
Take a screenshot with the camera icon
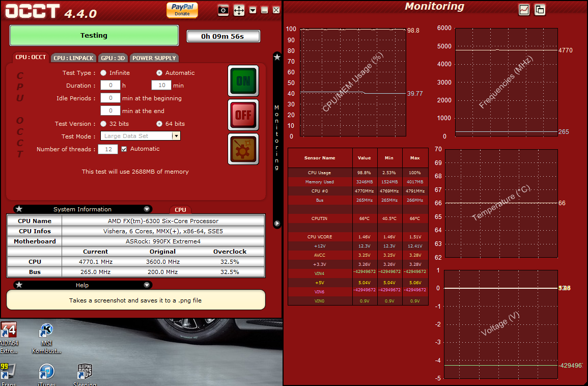click(x=223, y=10)
